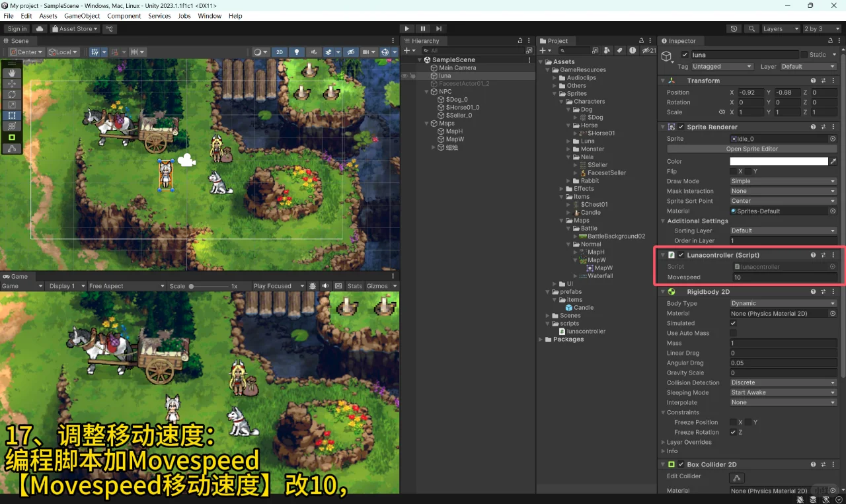Image resolution: width=846 pixels, height=504 pixels.
Task: Open the global search magnifier icon
Action: pos(751,29)
